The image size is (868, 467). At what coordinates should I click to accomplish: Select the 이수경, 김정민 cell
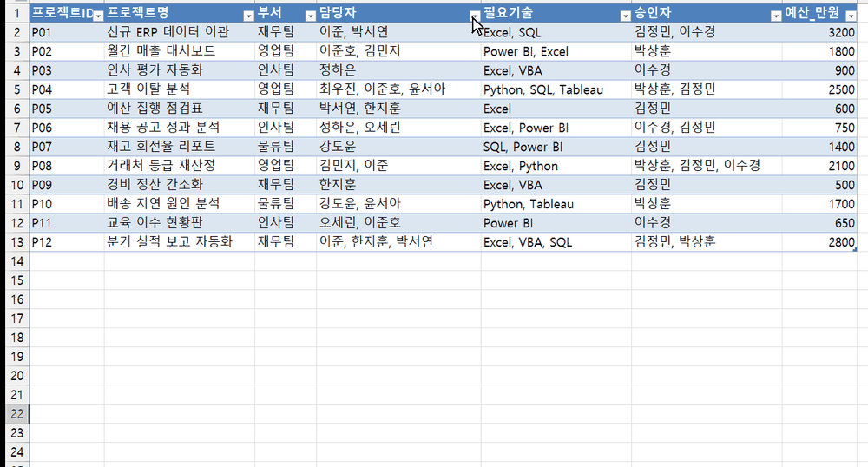coord(707,128)
